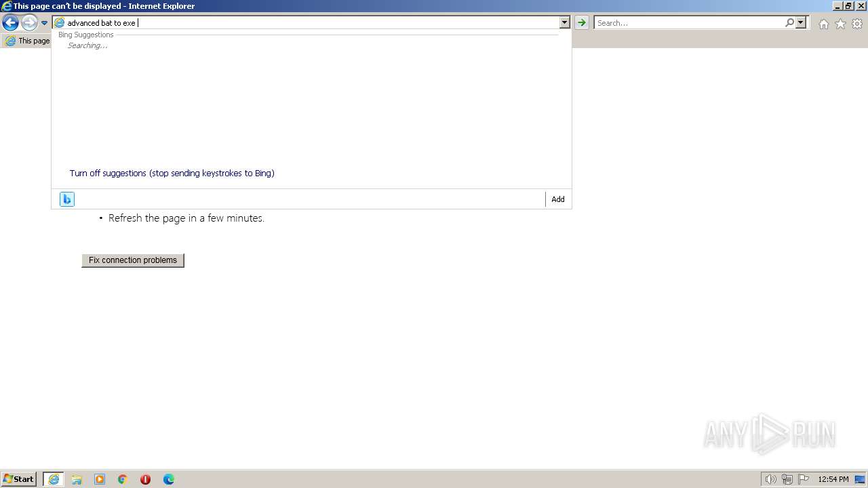Expand the address bar autocomplete dropdown

pos(564,22)
